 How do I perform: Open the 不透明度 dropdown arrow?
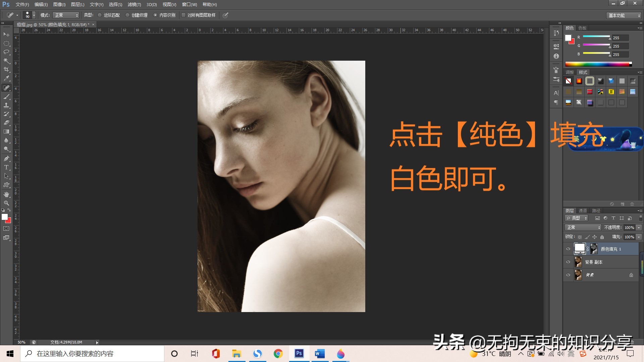pyautogui.click(x=638, y=227)
